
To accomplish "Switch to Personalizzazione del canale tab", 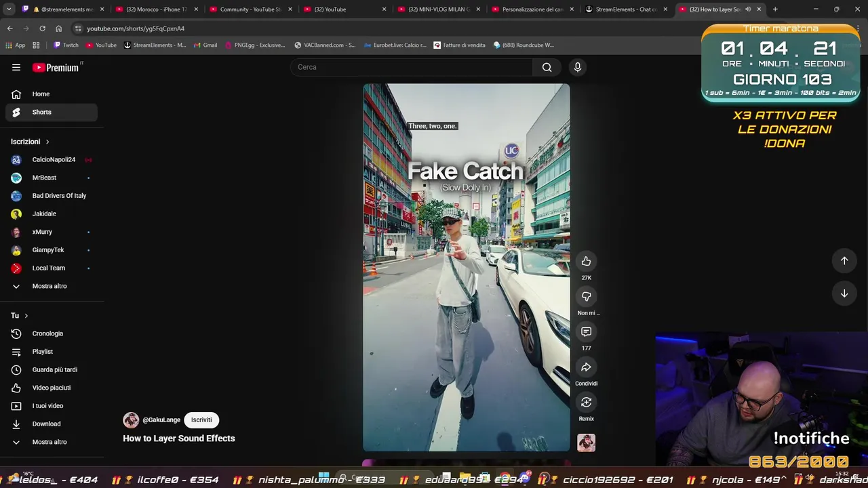I will pos(532,9).
